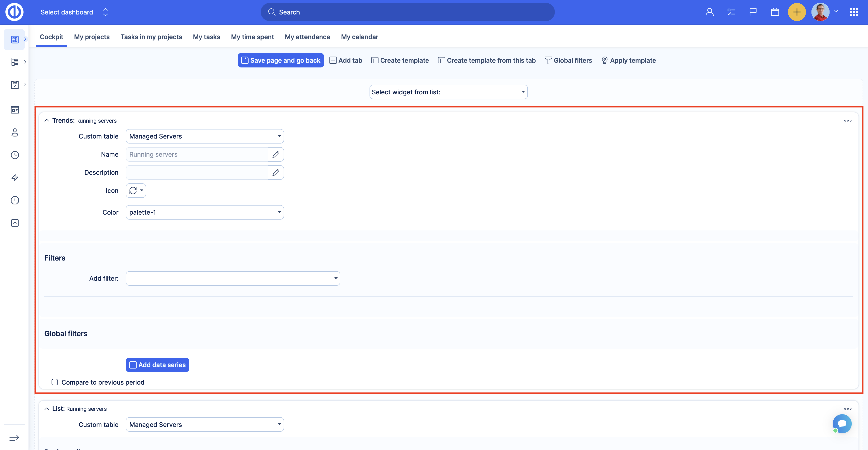Image resolution: width=868 pixels, height=450 pixels.
Task: Switch to My tasks tab
Action: (206, 37)
